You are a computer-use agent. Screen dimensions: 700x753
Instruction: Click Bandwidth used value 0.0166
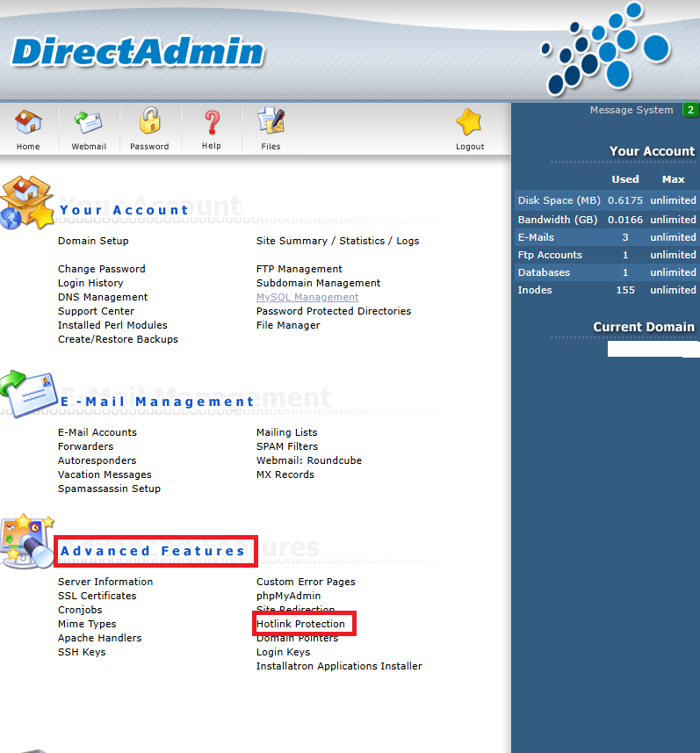[625, 220]
